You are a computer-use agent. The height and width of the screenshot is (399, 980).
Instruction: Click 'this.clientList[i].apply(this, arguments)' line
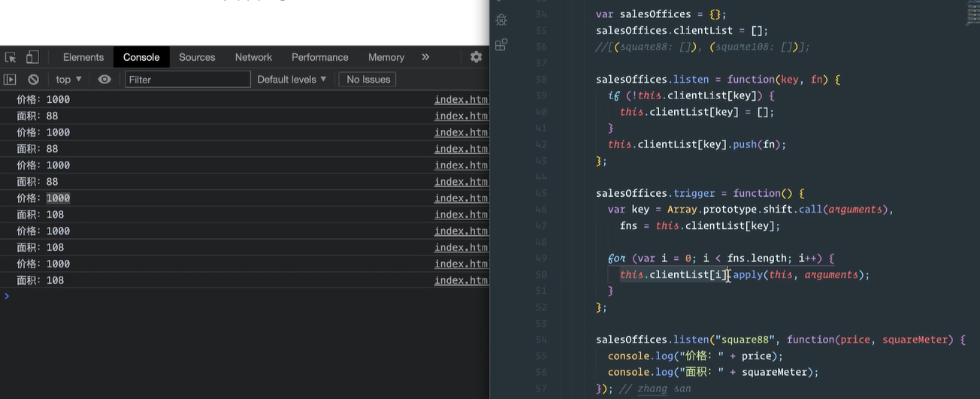pyautogui.click(x=744, y=274)
